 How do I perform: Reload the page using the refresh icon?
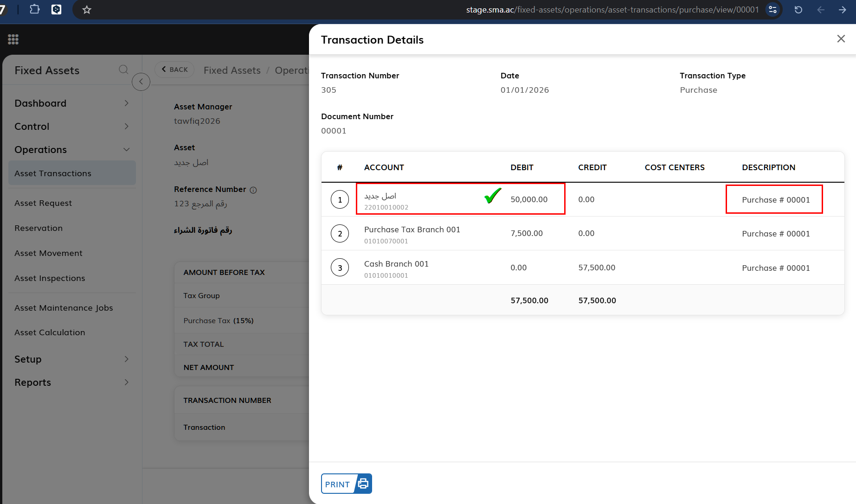click(x=798, y=9)
